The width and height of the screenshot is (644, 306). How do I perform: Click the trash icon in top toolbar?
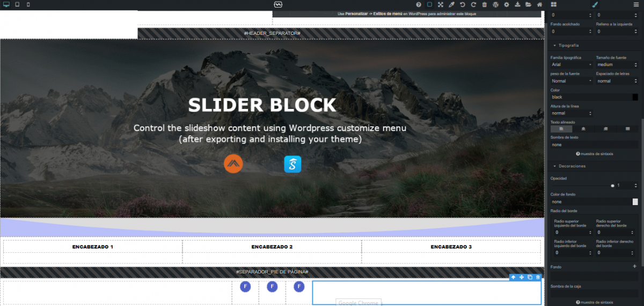tap(485, 4)
